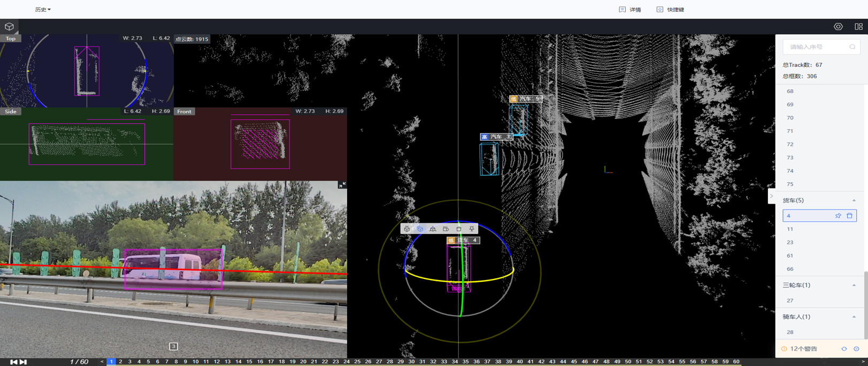Open the 历史 dropdown menu
This screenshot has height=366, width=868.
point(43,10)
